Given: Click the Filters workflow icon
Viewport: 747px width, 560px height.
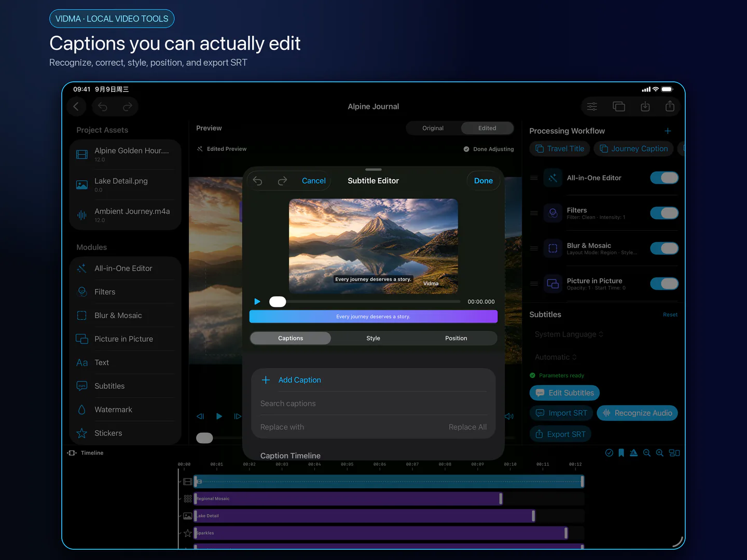Looking at the screenshot, I should (553, 213).
